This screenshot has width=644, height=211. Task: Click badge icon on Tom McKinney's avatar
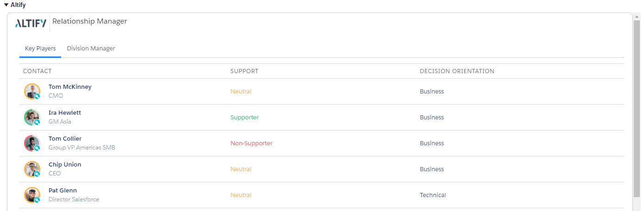pos(37,96)
